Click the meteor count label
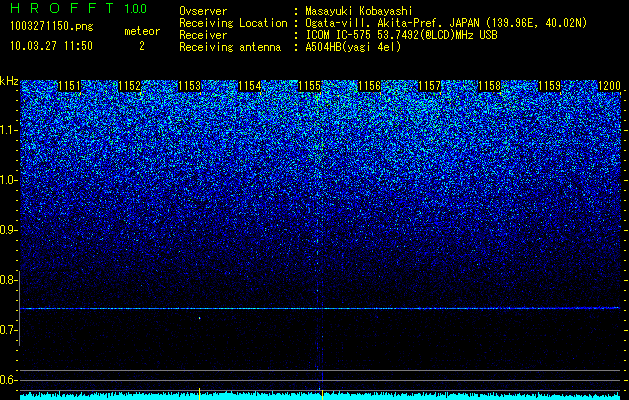This screenshot has height=400, width=629. coord(142,31)
